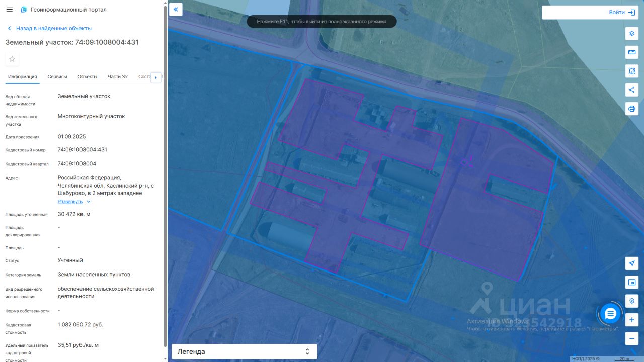Open the Части ЗУ tab
This screenshot has height=362, width=644.
tap(118, 77)
